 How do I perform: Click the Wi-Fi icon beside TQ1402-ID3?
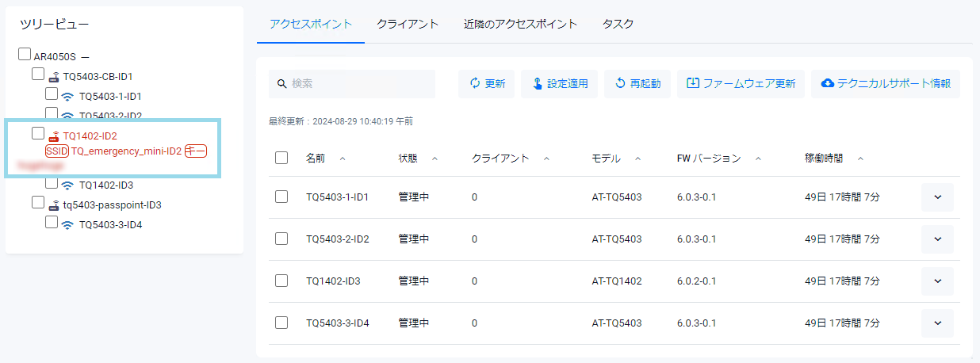[x=68, y=185]
